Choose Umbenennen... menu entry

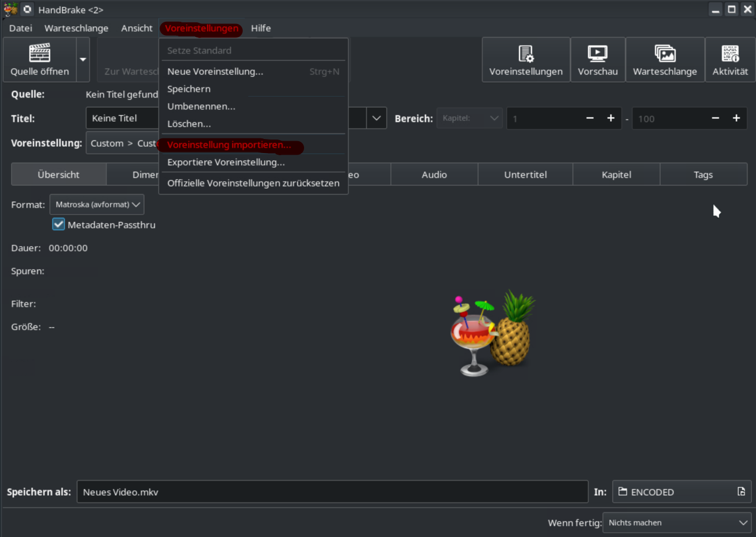pyautogui.click(x=253, y=106)
